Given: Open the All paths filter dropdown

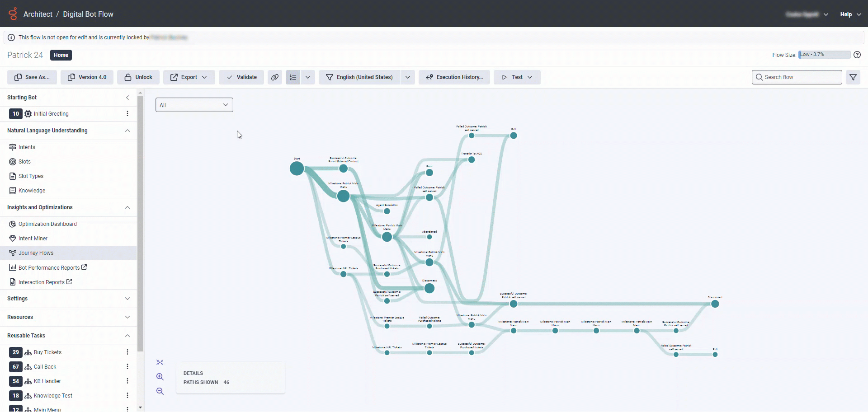Looking at the screenshot, I should coord(194,104).
